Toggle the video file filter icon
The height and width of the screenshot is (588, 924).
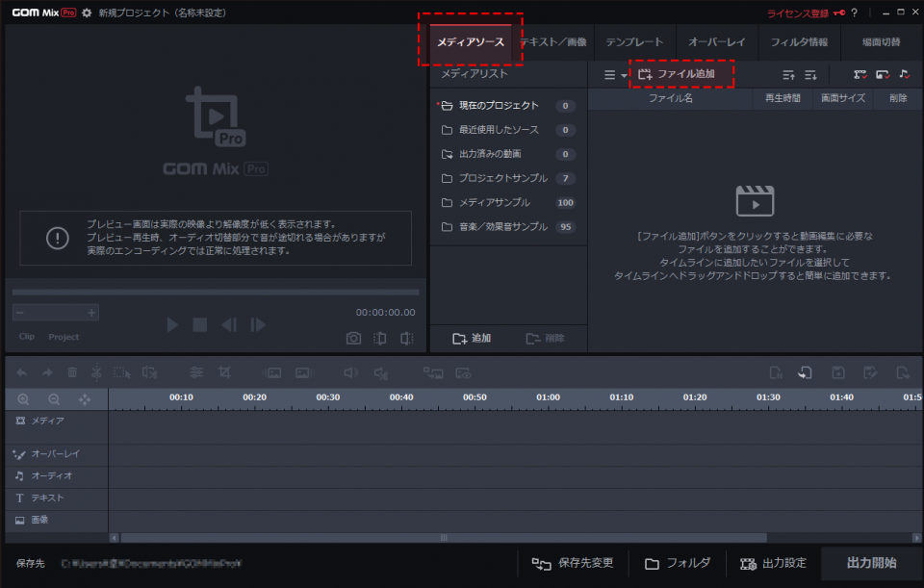click(x=860, y=74)
